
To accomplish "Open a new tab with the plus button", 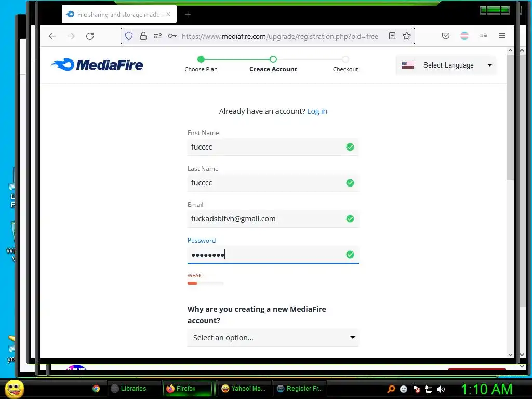I will [188, 14].
